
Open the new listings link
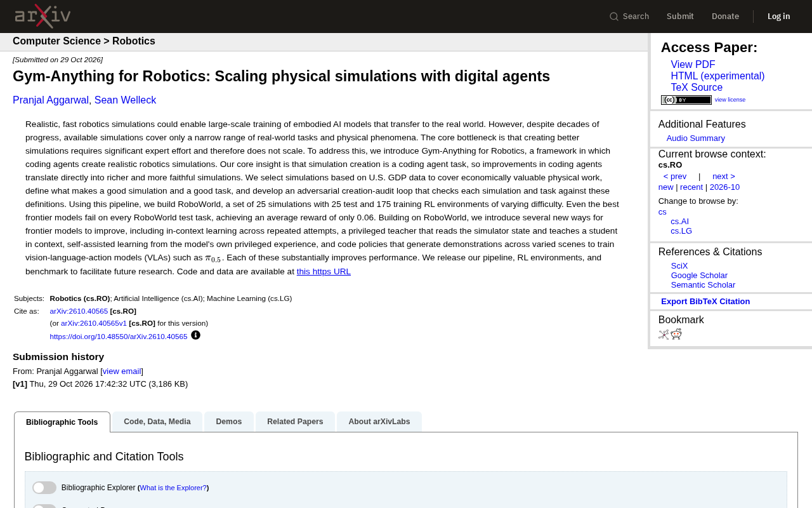[x=666, y=187]
